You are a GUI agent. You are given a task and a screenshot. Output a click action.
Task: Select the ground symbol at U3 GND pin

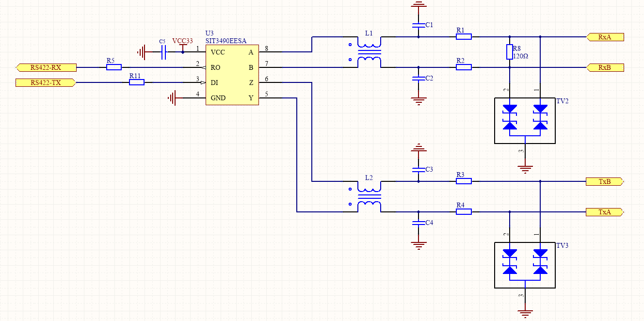pos(172,98)
